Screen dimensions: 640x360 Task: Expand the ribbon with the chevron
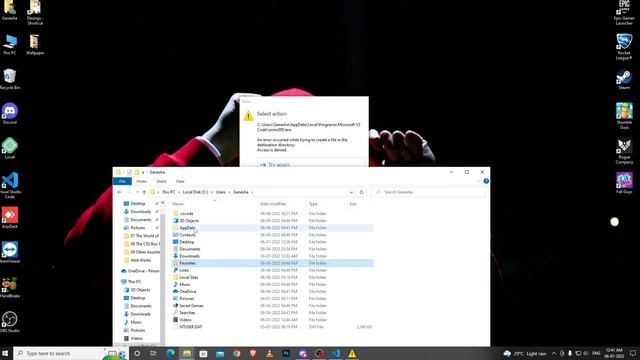(x=478, y=181)
